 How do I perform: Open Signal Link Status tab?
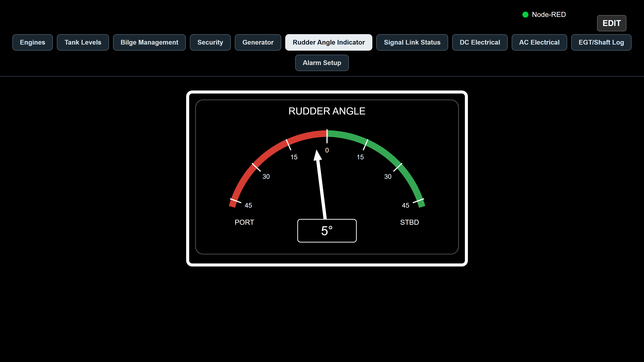click(x=412, y=42)
